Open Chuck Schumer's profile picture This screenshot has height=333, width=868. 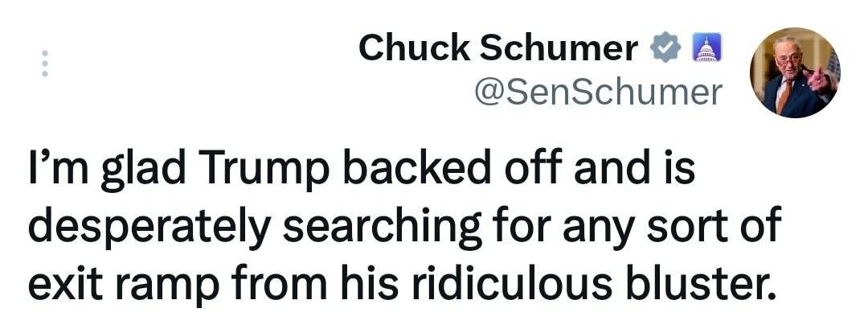[795, 72]
